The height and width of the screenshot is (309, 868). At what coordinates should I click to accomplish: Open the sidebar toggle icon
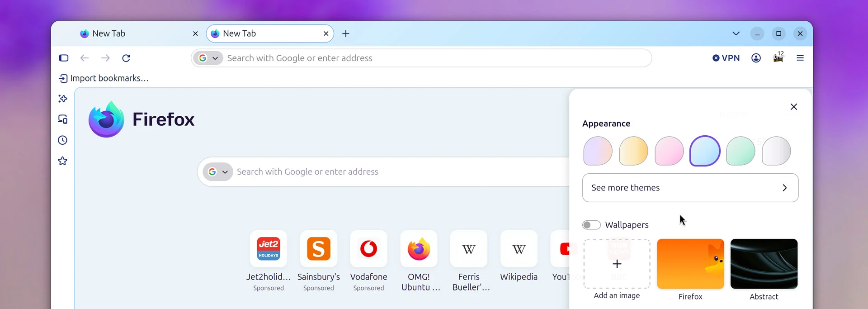click(64, 58)
